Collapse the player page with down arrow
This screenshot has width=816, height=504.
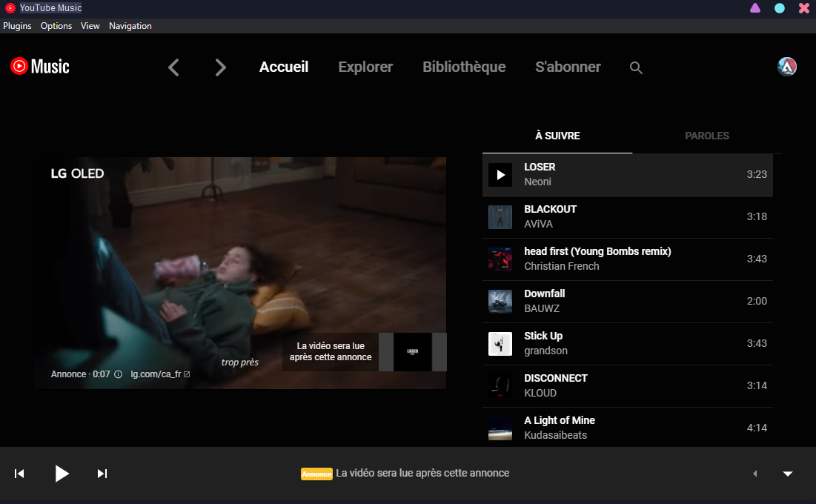(x=788, y=474)
